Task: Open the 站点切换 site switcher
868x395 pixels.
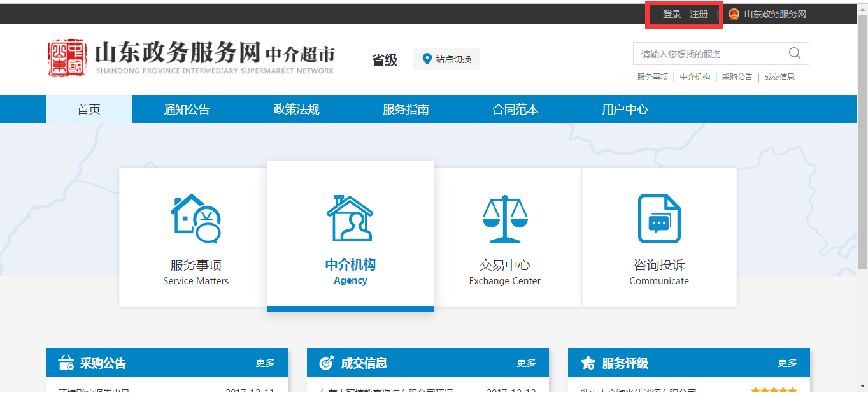Action: 446,59
